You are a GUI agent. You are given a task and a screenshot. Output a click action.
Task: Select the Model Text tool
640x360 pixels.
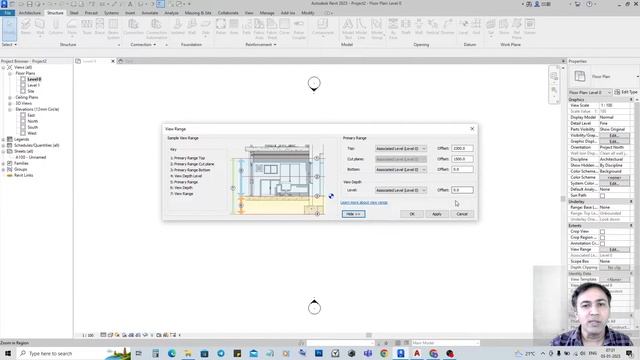point(348,29)
